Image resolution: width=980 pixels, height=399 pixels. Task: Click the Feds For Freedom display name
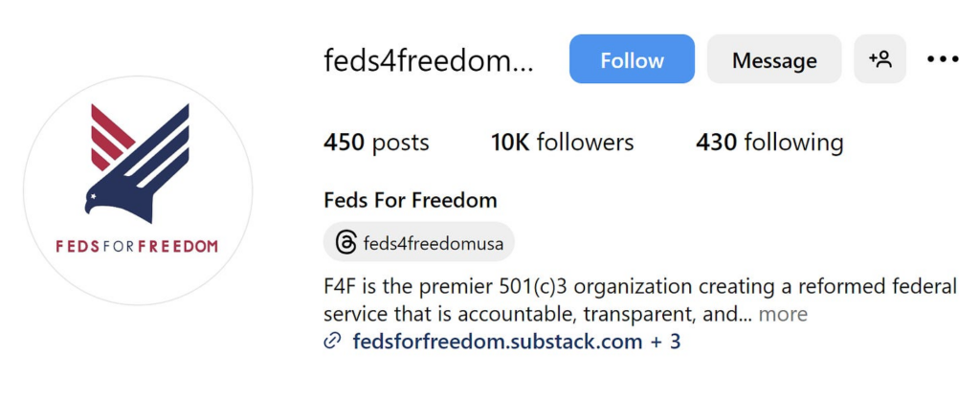click(x=411, y=201)
